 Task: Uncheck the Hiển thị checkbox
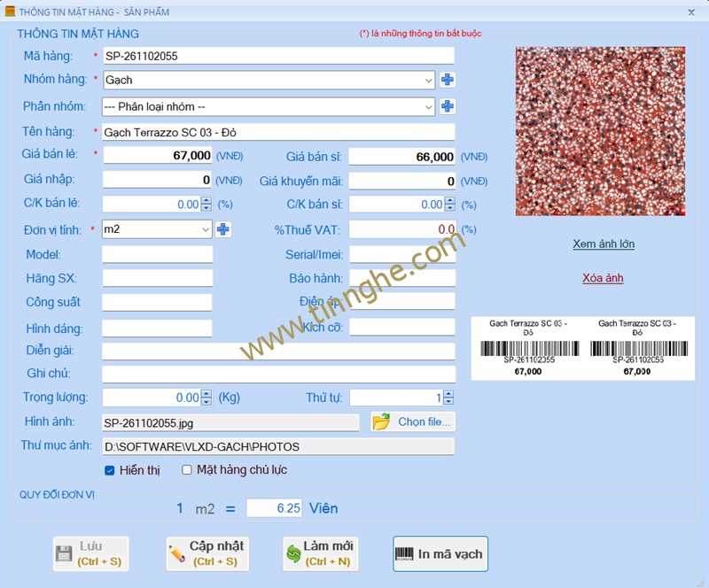pyautogui.click(x=110, y=470)
